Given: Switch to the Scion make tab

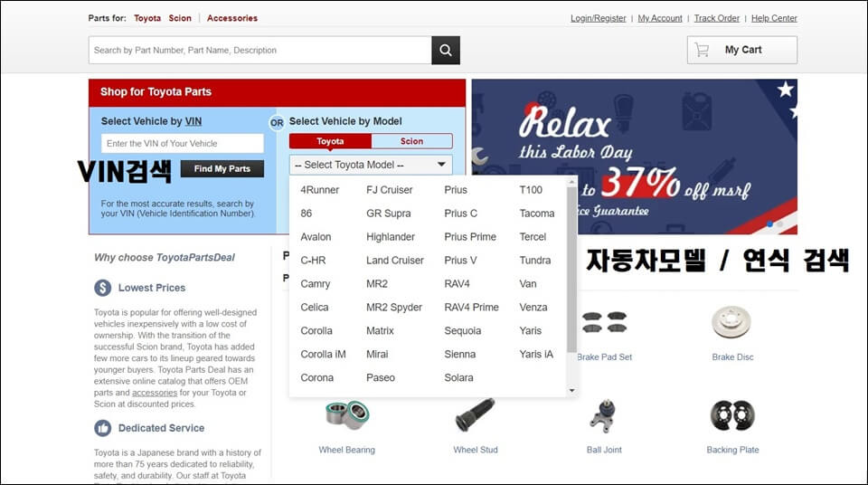Looking at the screenshot, I should click(412, 141).
